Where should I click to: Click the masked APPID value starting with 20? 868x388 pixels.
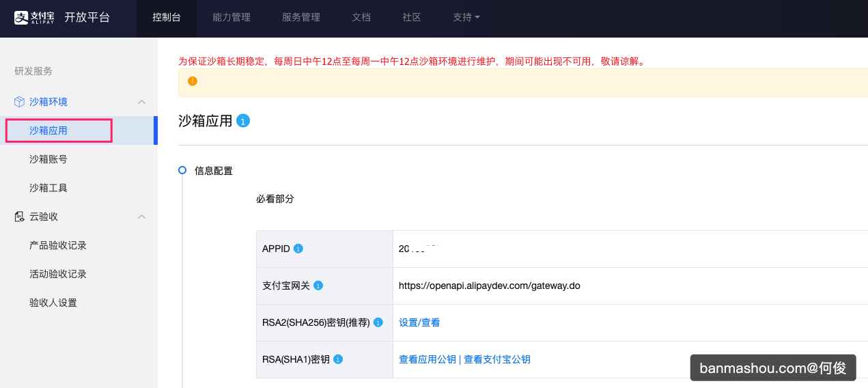(417, 249)
